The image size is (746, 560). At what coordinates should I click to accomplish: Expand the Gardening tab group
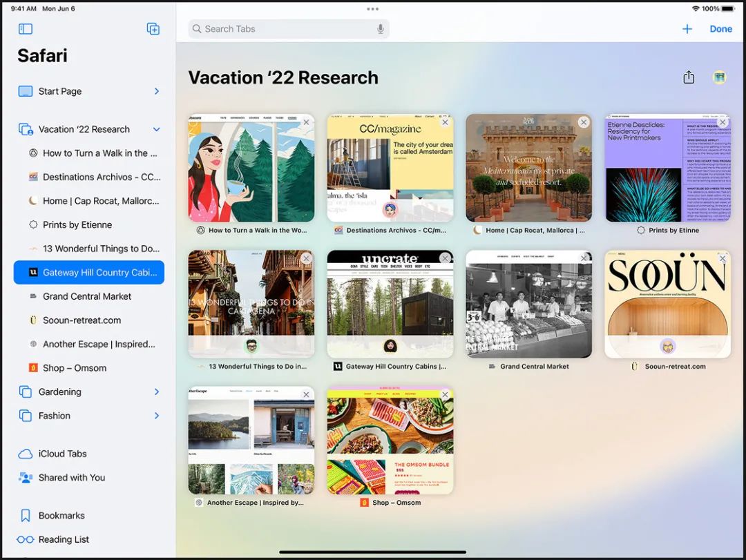157,392
